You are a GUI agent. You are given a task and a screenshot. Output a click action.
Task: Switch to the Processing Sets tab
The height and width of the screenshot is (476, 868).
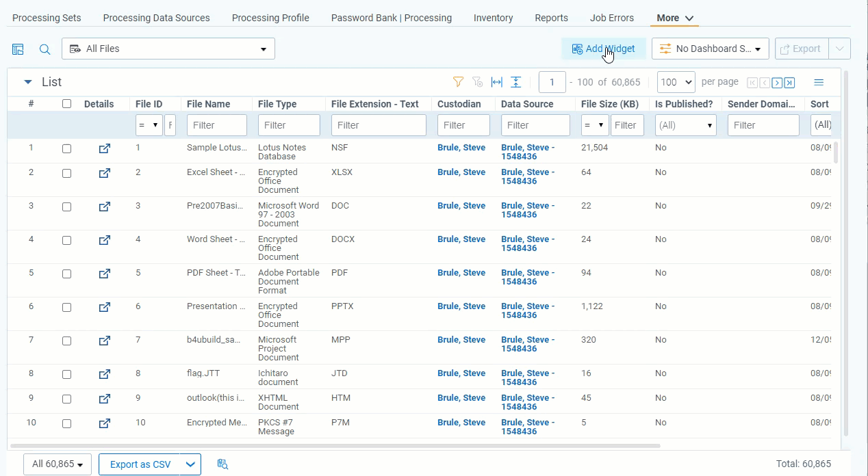click(47, 18)
